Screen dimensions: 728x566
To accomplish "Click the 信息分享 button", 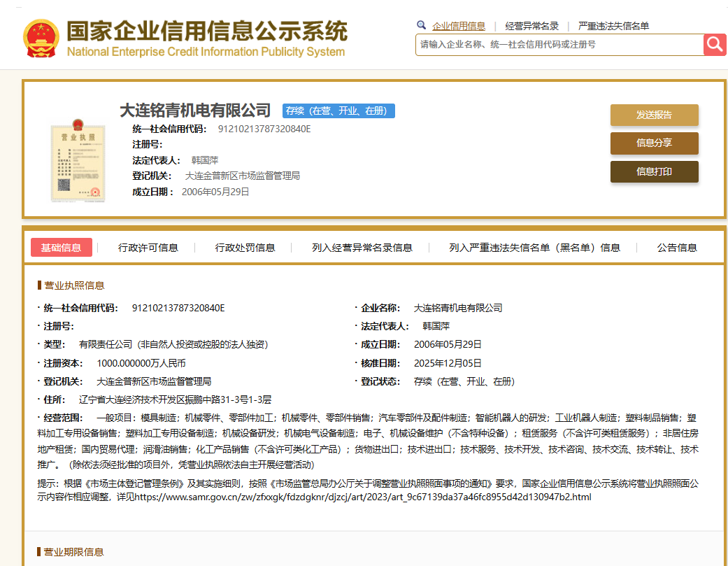I will [654, 143].
